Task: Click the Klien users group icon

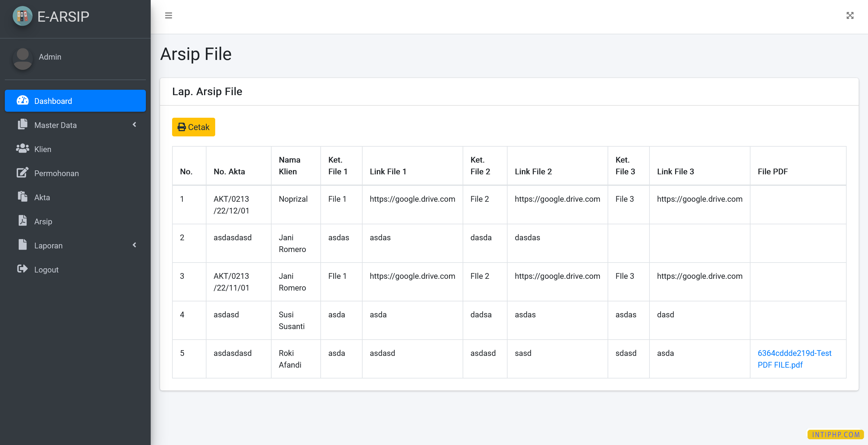Action: 23,148
